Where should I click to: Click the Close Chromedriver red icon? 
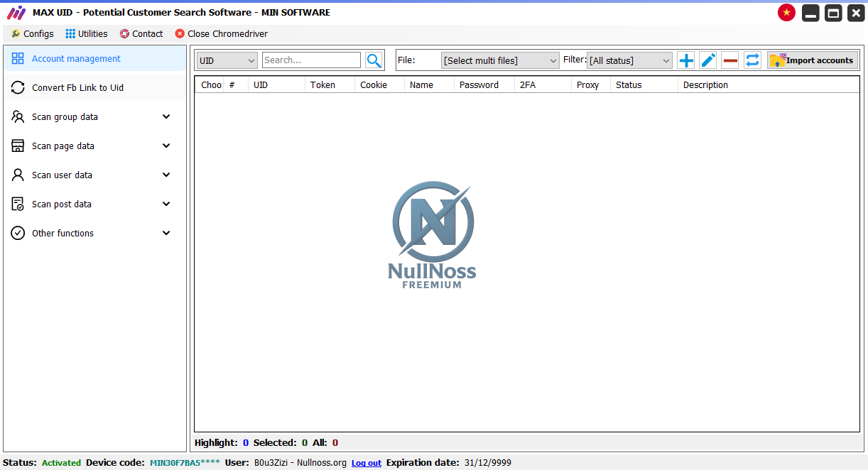(x=180, y=33)
